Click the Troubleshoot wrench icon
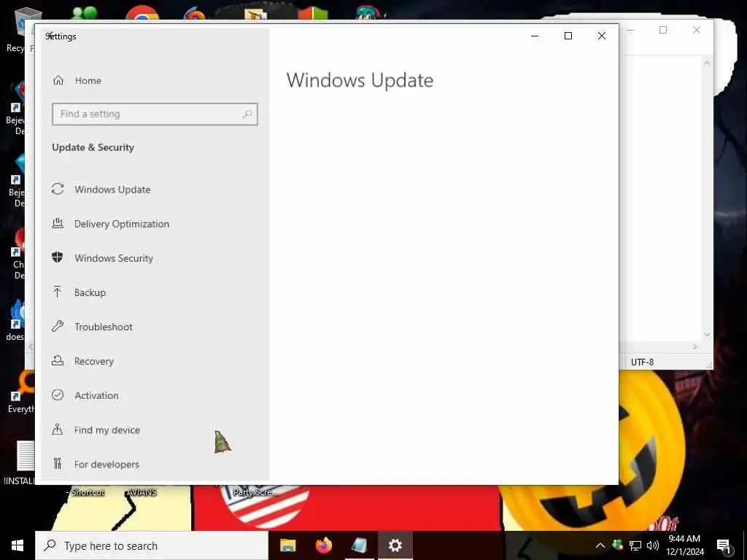747x560 pixels. click(58, 326)
